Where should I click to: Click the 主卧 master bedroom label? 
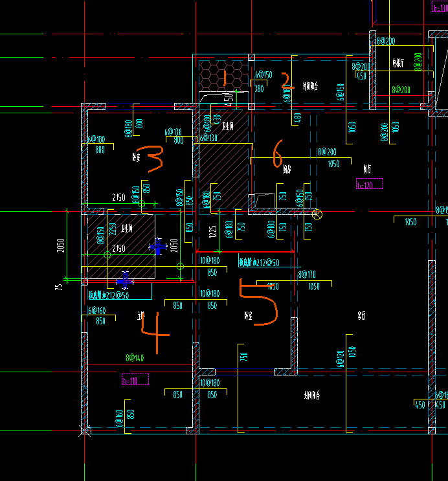pyautogui.click(x=141, y=315)
